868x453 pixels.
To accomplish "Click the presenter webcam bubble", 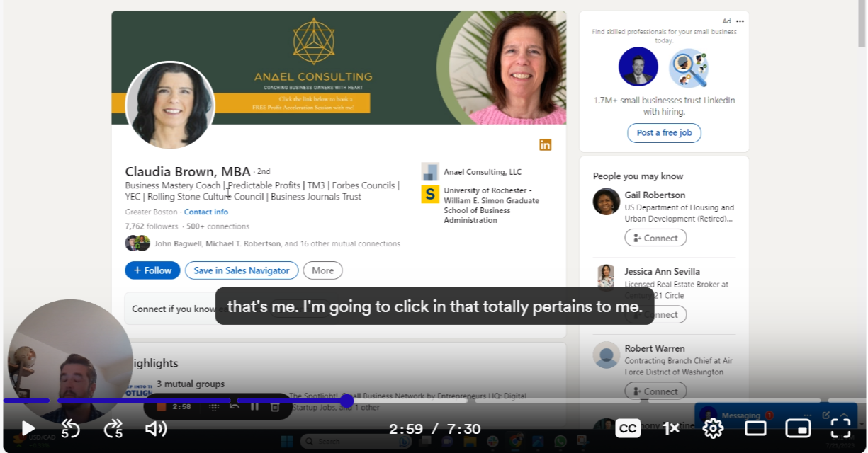I will pos(70,361).
